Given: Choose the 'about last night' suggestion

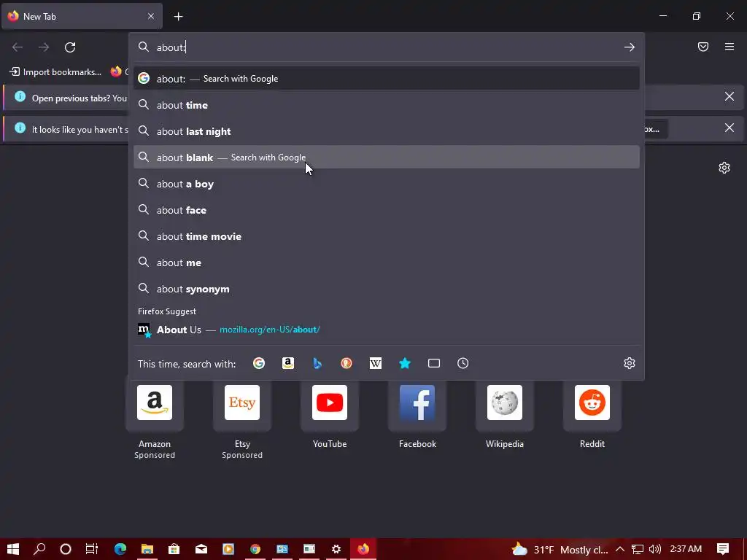Looking at the screenshot, I should click(387, 131).
